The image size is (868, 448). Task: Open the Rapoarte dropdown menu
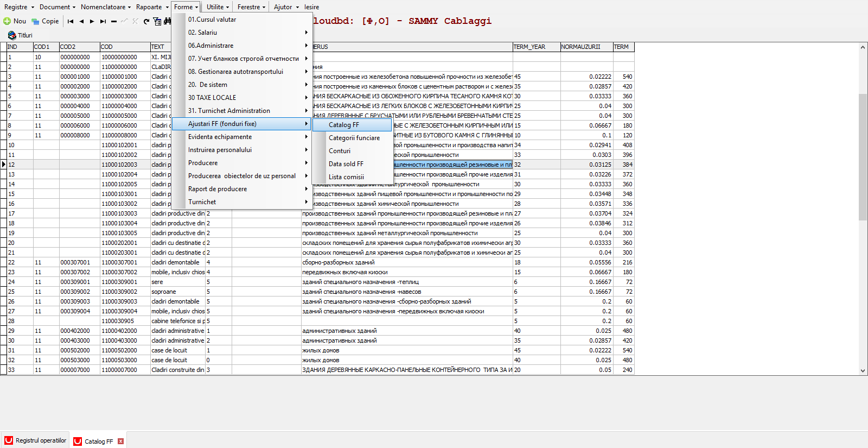[x=152, y=7]
